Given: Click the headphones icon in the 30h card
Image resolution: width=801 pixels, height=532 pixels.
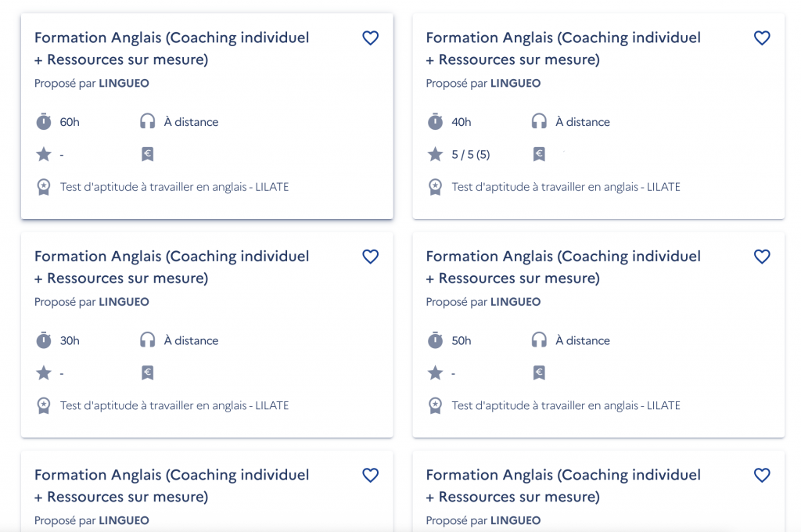Looking at the screenshot, I should [x=148, y=340].
